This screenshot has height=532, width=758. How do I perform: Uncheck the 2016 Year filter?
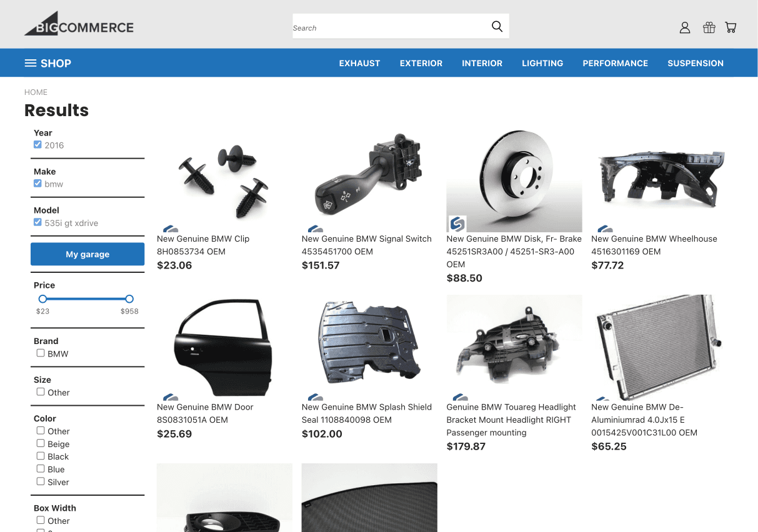tap(37, 144)
